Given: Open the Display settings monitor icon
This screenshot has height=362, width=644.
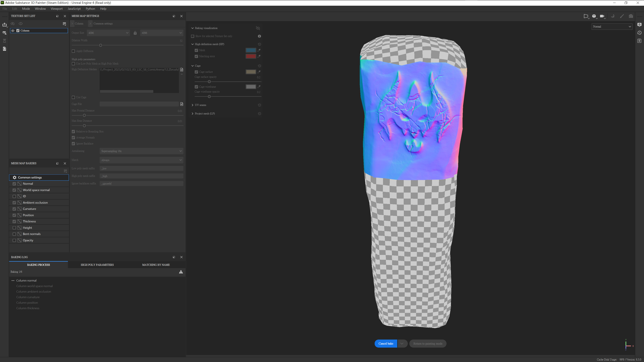Looking at the screenshot, I should pos(639,24).
